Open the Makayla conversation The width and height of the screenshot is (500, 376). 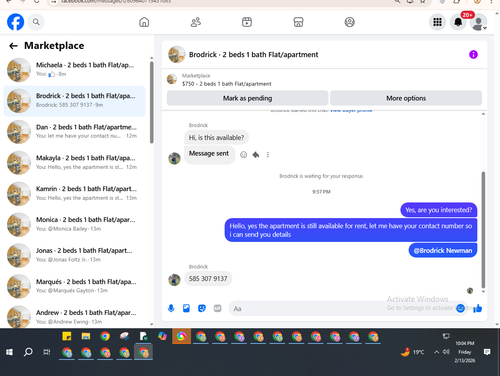pos(74,163)
